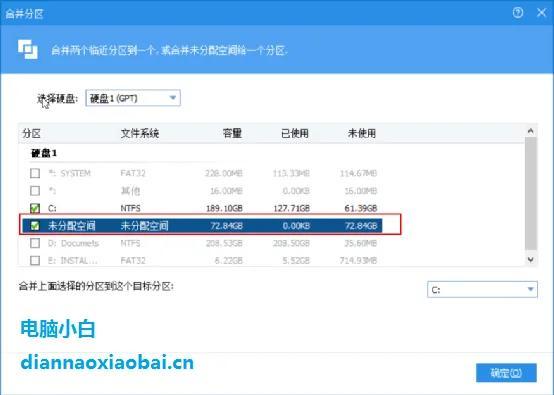Check the E: INSTAL partition checkbox
The image size is (554, 395).
coord(35,260)
